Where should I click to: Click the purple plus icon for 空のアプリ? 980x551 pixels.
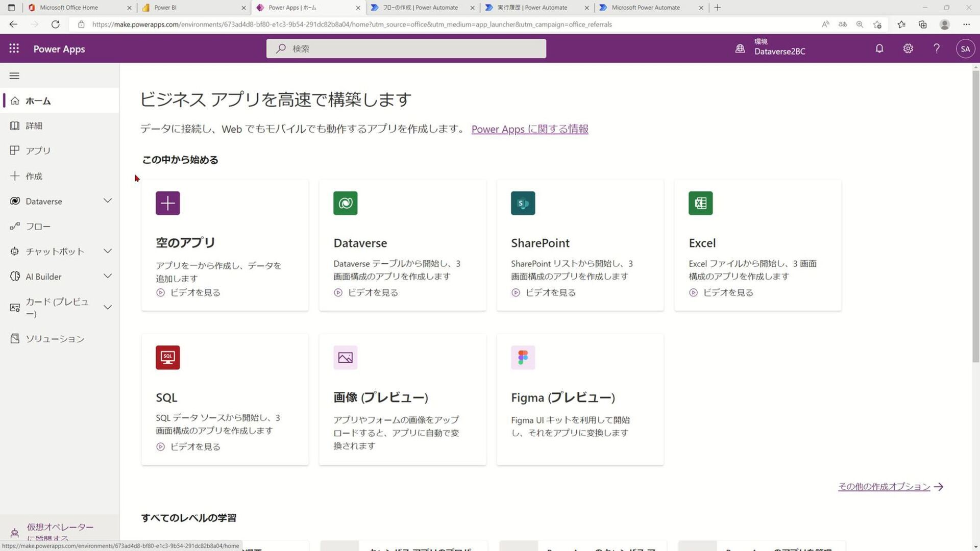pos(168,203)
